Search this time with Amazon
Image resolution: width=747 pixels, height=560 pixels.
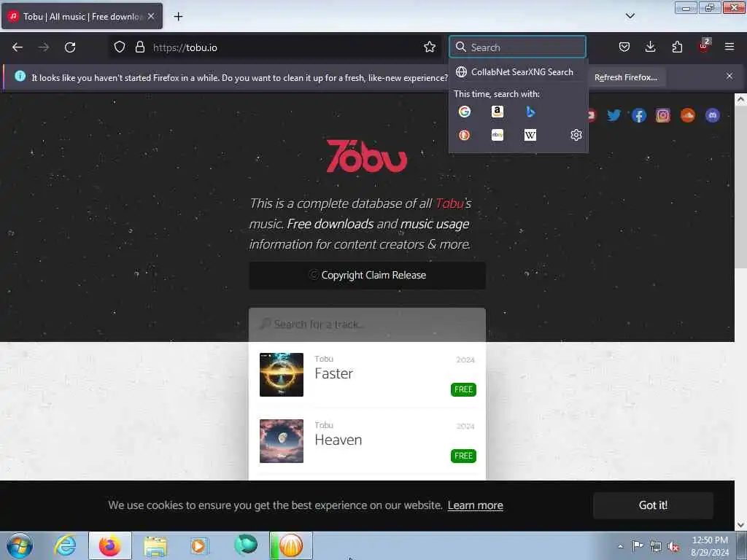pyautogui.click(x=498, y=112)
